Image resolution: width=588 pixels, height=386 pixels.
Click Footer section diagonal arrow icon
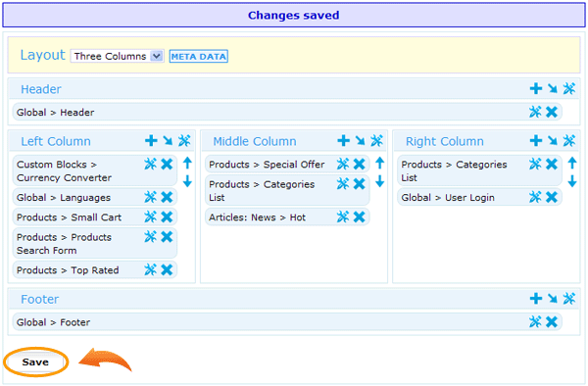(553, 299)
